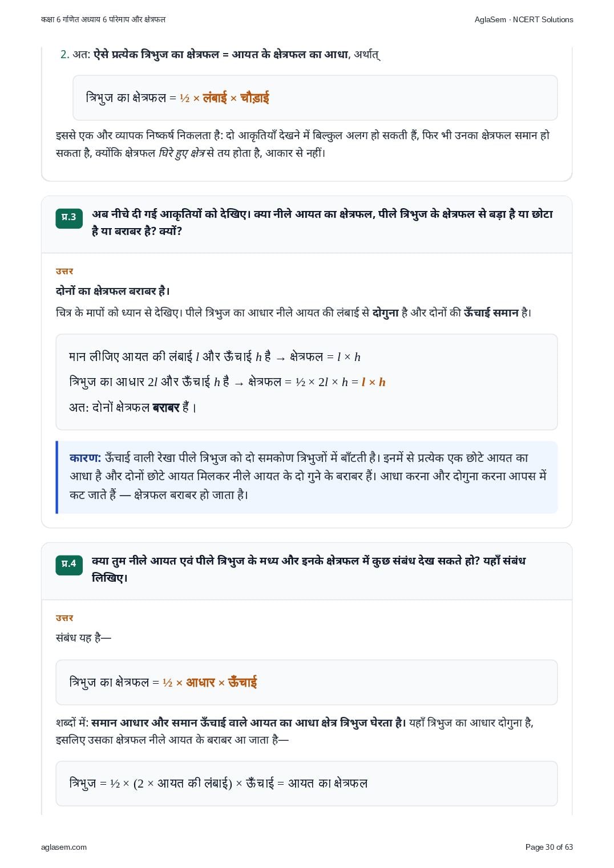
Task: Click the bold दोनों का क्षेत्रफल बराबर है statement
Action: click(x=112, y=291)
